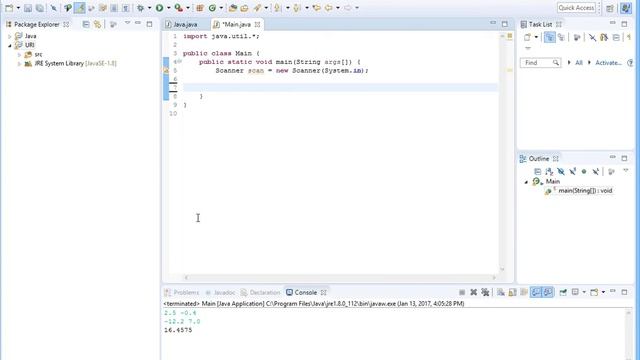Click code line 5 Scanner declaration

[291, 71]
